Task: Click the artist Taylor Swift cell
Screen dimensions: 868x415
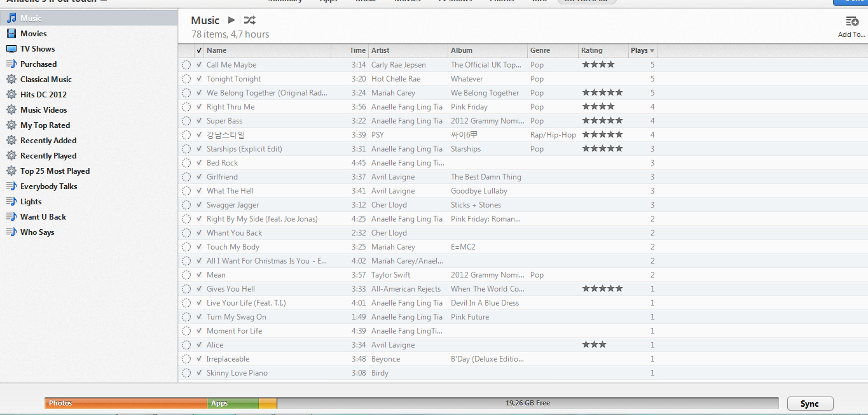Action: [390, 275]
